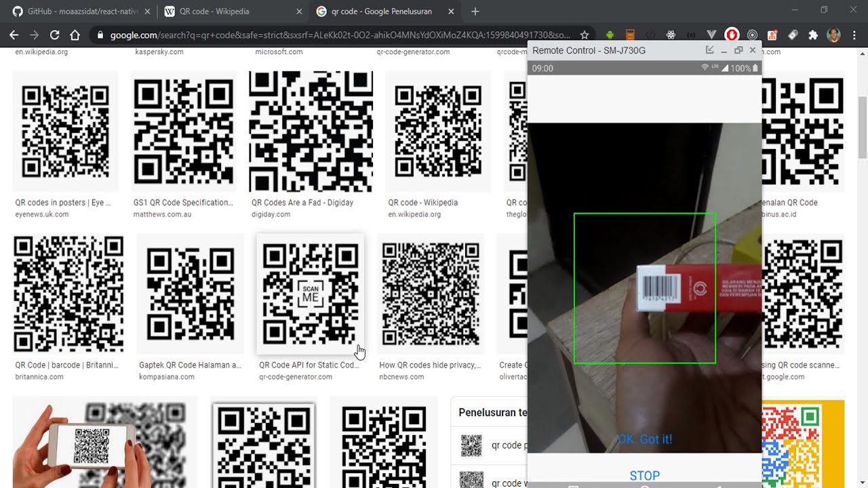
Task: Open 'QR codes in posters | Eye' image thumbnail
Action: click(x=66, y=131)
